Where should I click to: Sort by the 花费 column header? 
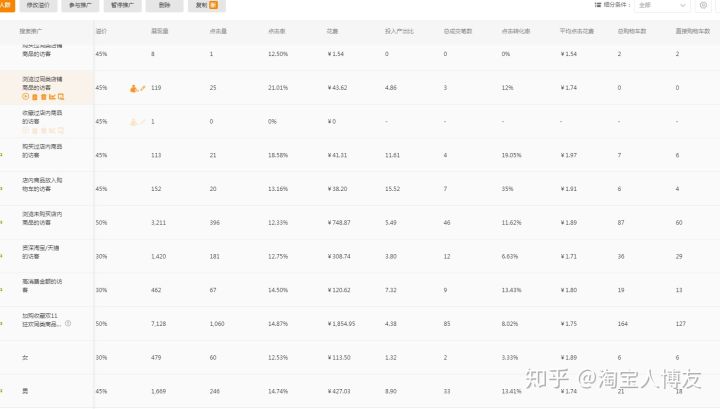click(332, 31)
